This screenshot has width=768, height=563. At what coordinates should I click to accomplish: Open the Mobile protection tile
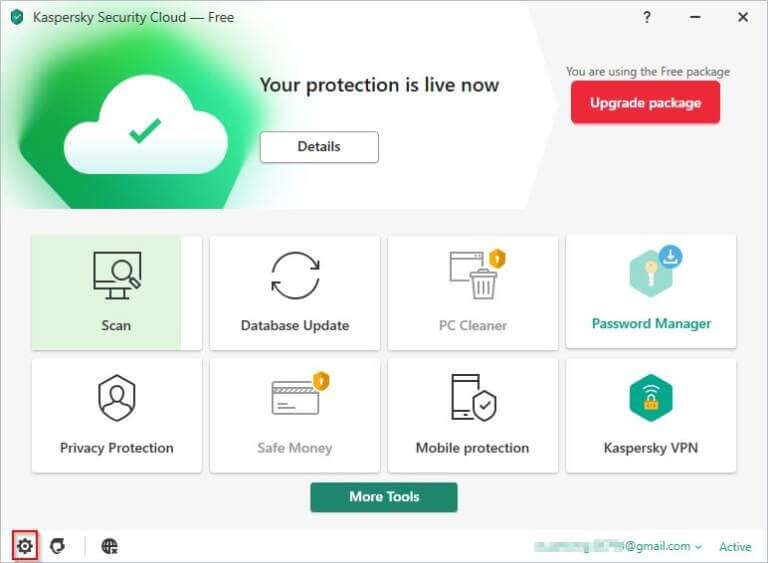click(473, 416)
